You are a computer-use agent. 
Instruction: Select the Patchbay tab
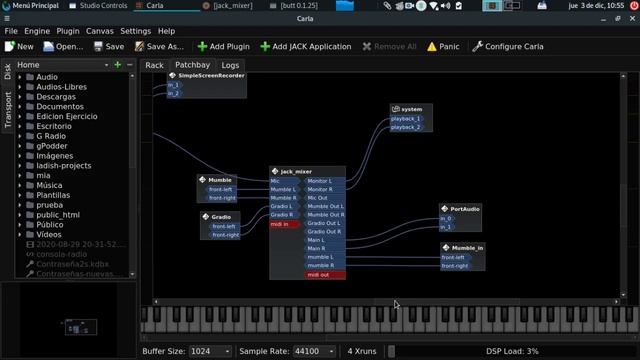192,65
